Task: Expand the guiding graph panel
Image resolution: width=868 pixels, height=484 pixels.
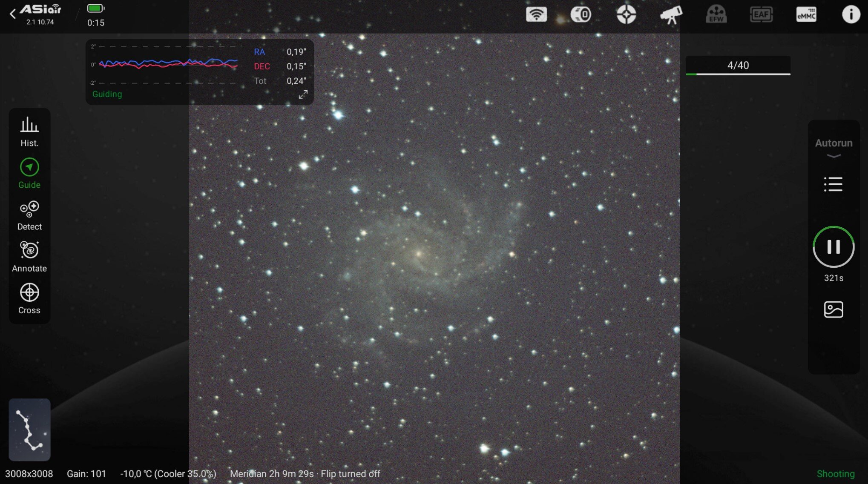Action: (303, 95)
